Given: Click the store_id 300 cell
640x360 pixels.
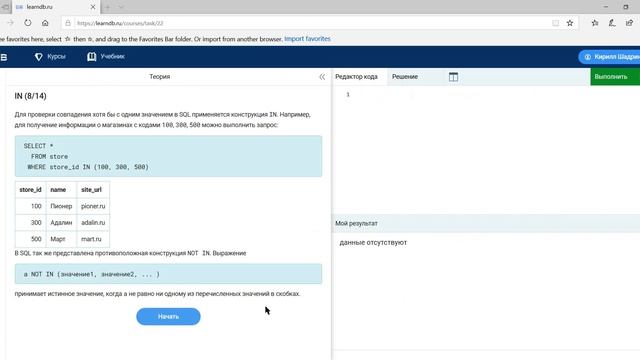Looking at the screenshot, I should (x=31, y=222).
